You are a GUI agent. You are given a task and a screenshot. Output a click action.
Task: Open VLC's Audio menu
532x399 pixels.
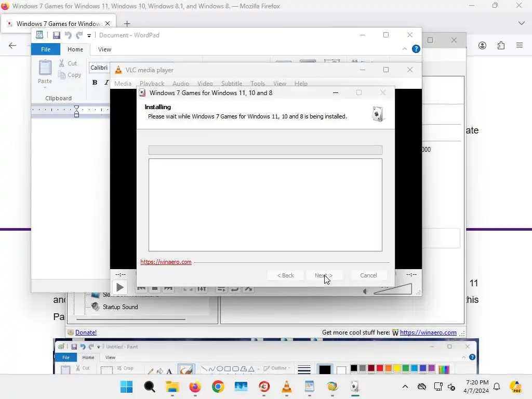[x=180, y=84]
